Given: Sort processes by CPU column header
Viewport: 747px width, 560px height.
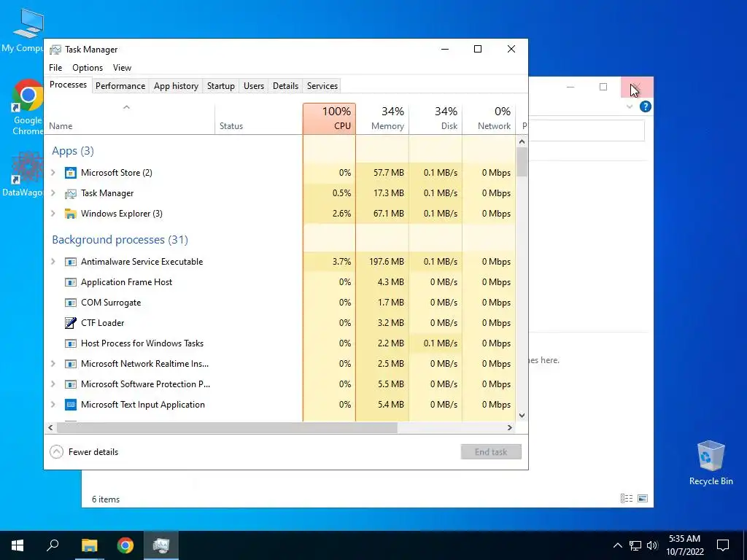Looking at the screenshot, I should [329, 119].
